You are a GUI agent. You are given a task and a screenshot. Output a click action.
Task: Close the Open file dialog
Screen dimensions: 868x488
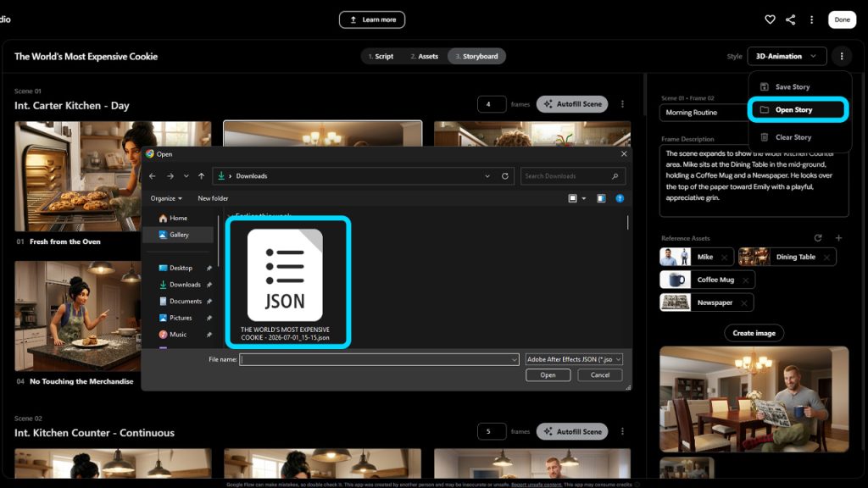tap(624, 154)
